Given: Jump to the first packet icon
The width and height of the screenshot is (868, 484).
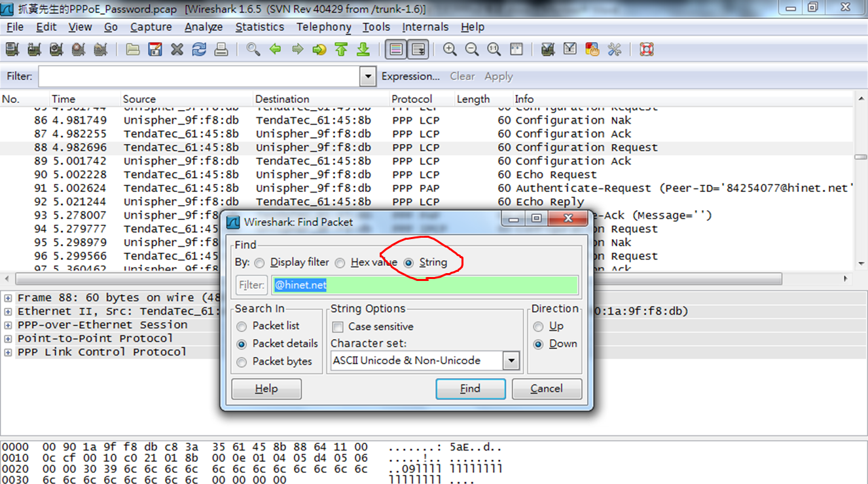Looking at the screenshot, I should coord(341,50).
